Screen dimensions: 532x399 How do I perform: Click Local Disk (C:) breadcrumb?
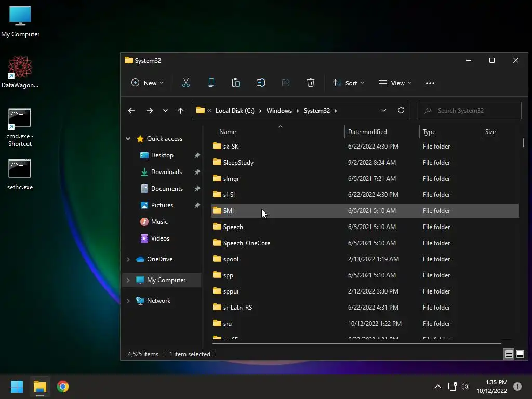click(235, 111)
